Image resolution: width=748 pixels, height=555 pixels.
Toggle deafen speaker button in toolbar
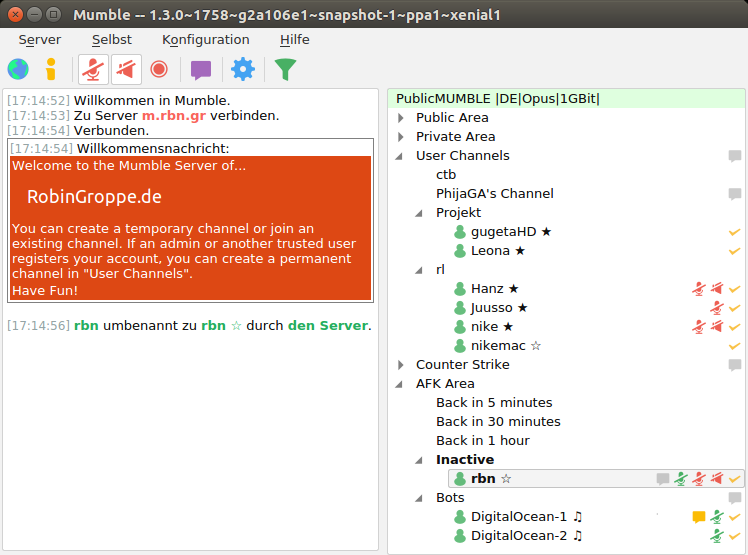click(126, 69)
